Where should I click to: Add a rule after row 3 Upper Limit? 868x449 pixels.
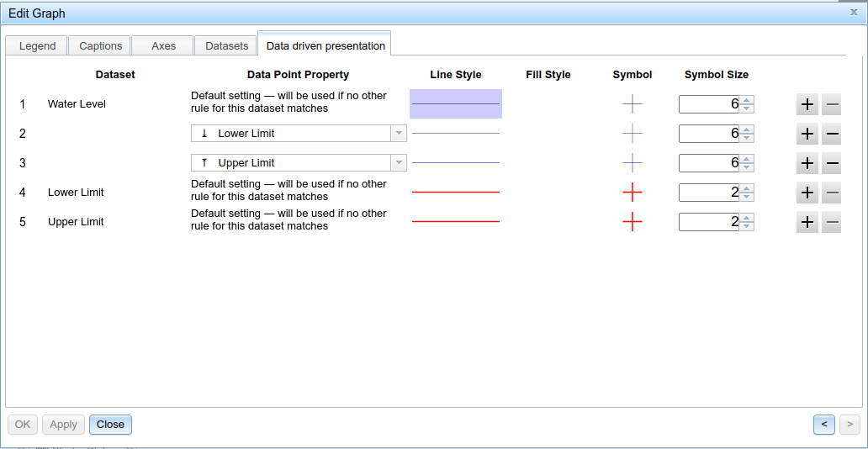point(807,163)
